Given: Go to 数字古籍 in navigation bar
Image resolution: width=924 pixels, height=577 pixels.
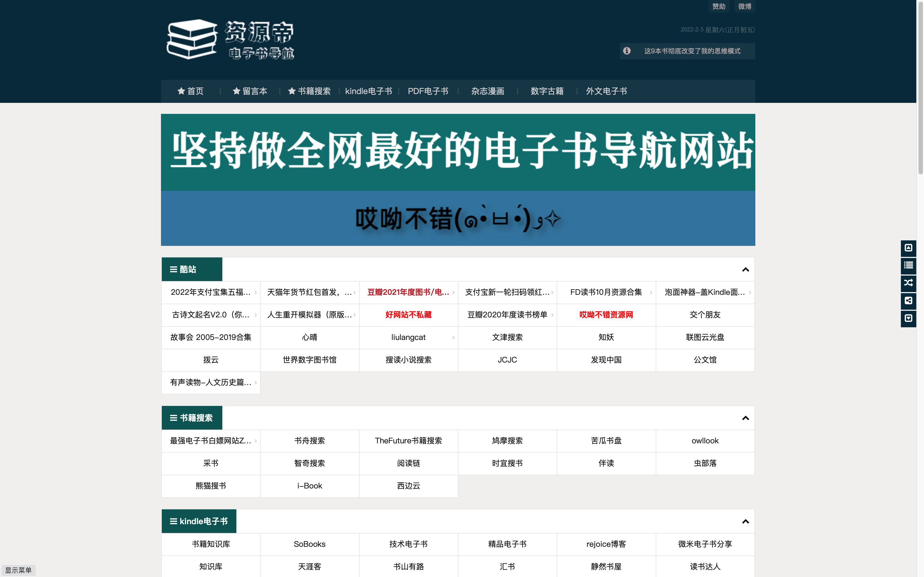Looking at the screenshot, I should 547,91.
